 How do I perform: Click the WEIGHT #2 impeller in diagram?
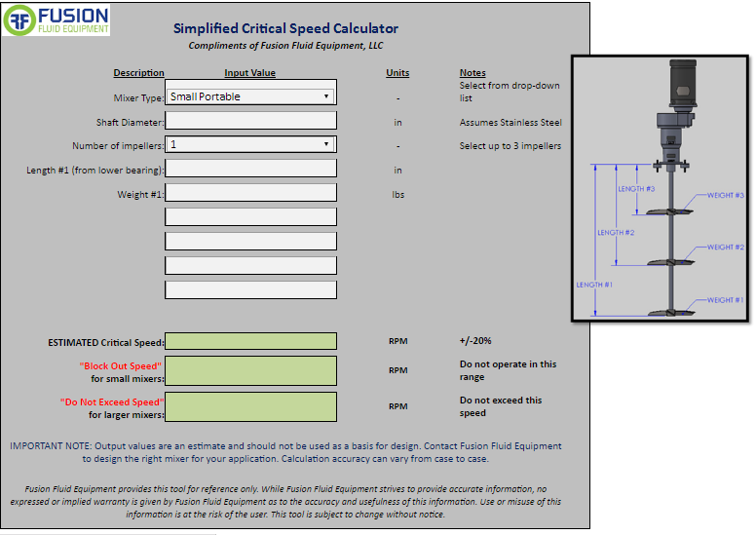667,261
